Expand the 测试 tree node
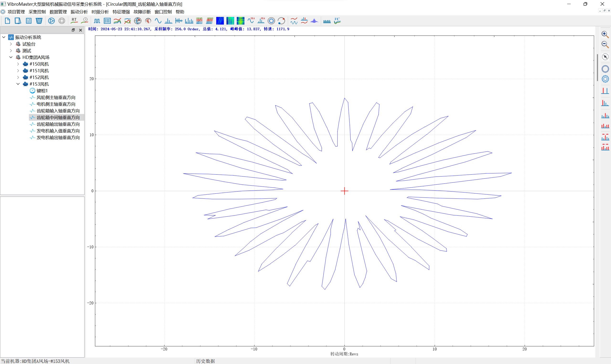This screenshot has width=611, height=364. tap(11, 51)
